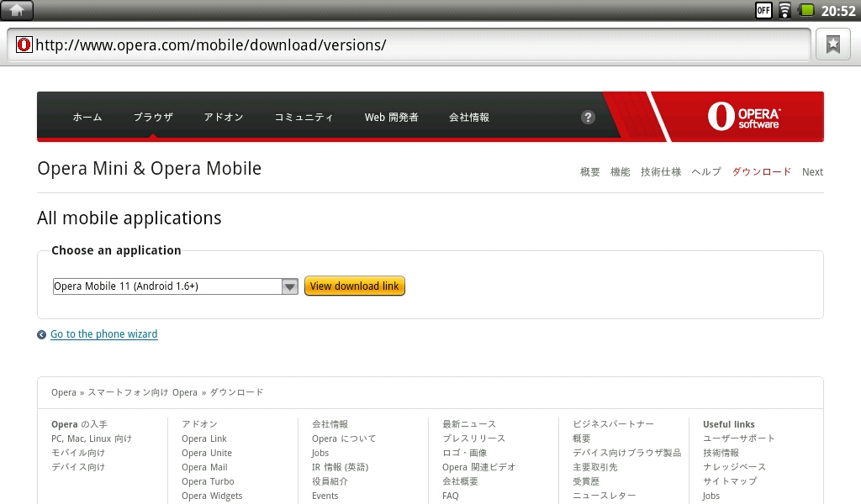Open PC, Mac, Linux 向け footer link
Viewport: 861px width, 504px height.
(91, 438)
